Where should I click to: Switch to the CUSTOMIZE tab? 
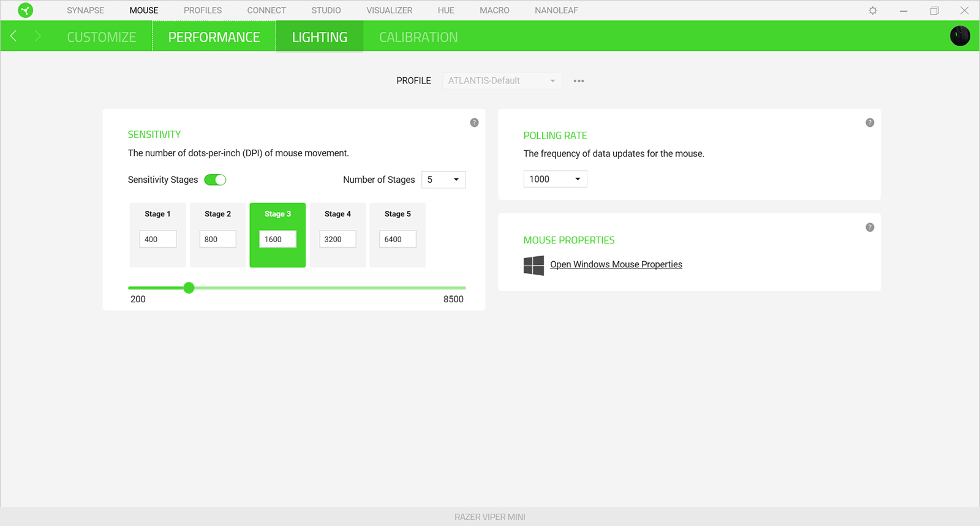(102, 37)
